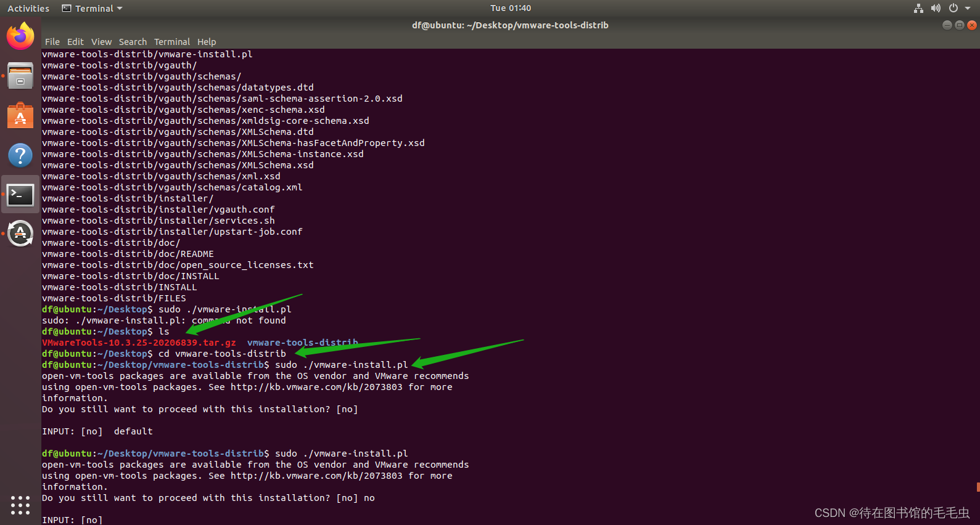Click the http://kb.vmware.com/kb/2073803 URL in first output
The height and width of the screenshot is (525, 980).
[x=316, y=387]
